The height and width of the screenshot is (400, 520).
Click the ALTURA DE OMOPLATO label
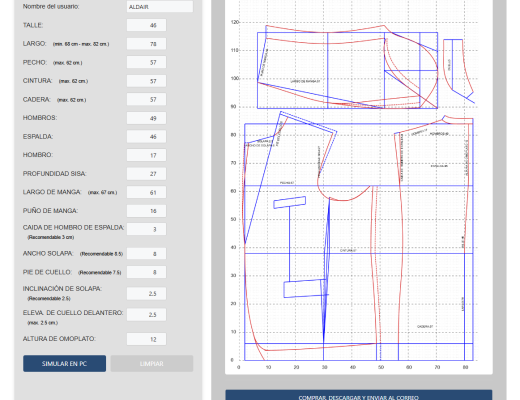(x=59, y=339)
